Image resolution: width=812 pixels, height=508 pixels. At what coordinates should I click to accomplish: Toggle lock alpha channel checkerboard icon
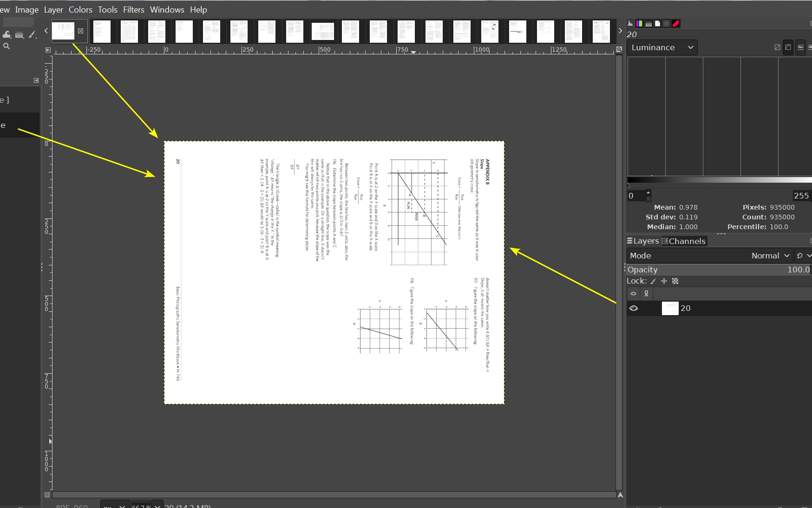point(675,281)
